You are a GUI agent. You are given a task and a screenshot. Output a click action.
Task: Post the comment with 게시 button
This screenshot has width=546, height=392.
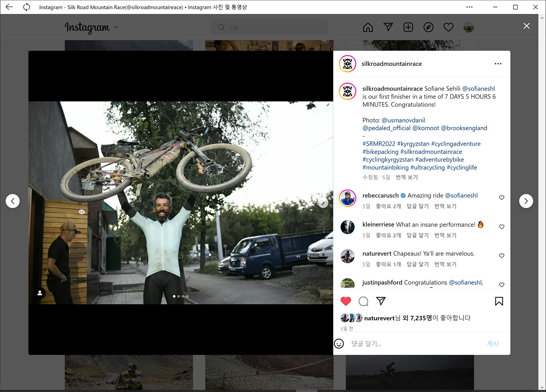[493, 344]
